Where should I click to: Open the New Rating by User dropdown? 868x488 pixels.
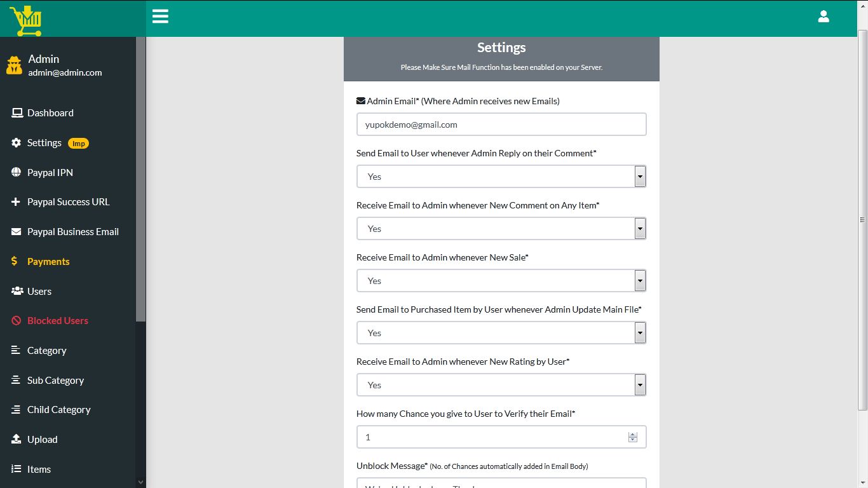[640, 384]
